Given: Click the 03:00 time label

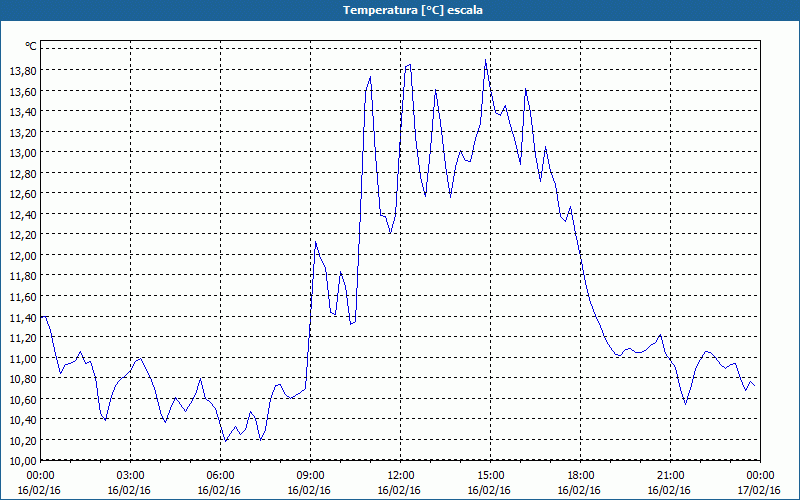Looking at the screenshot, I should click(x=131, y=475).
